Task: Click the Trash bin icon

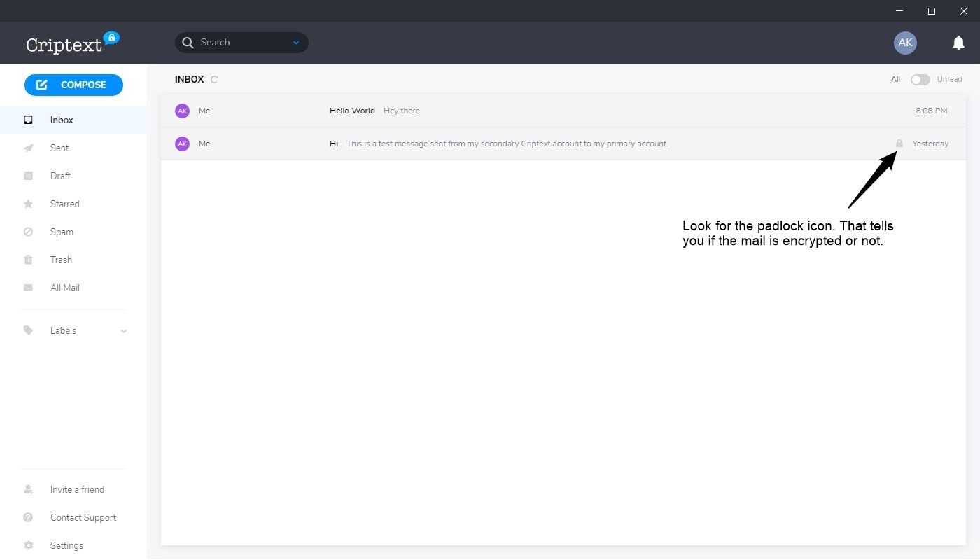Action: tap(28, 260)
